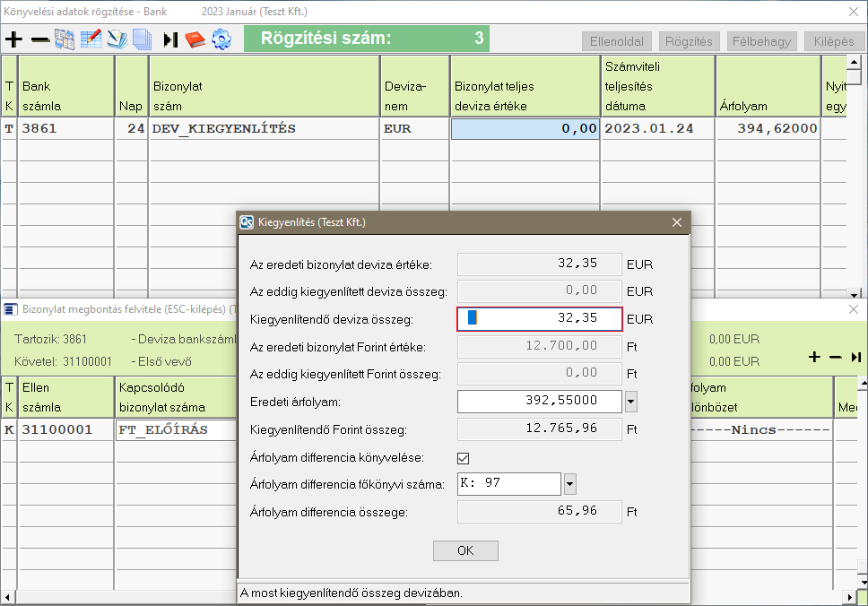Click the notepad with pen icon
The image size is (868, 606).
coord(117,39)
